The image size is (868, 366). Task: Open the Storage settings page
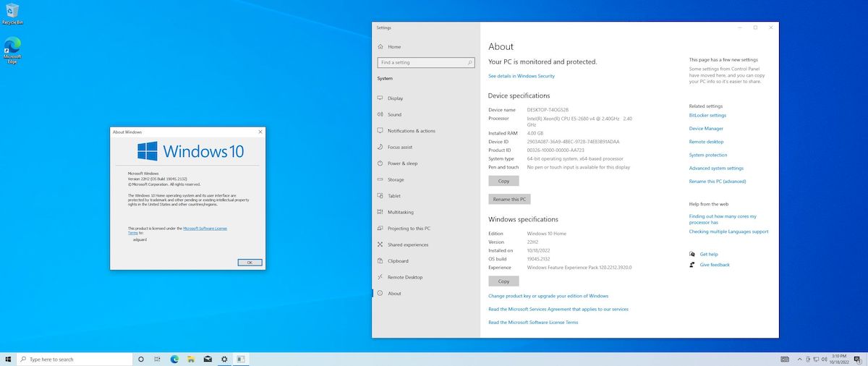pos(396,179)
